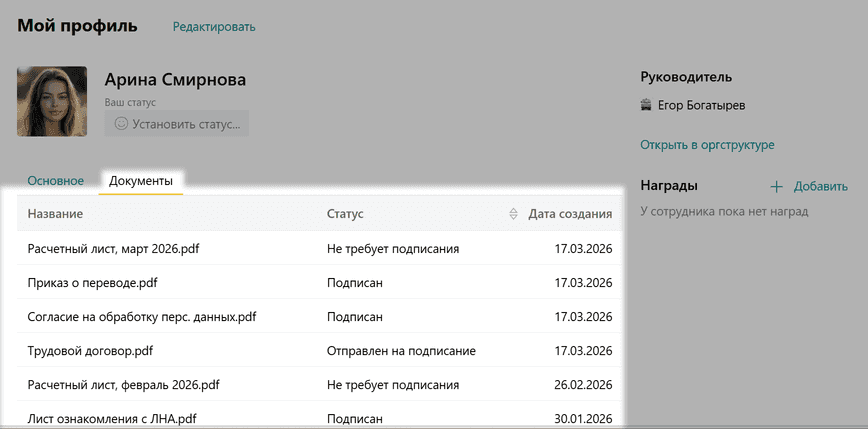Select the Документы tab

click(140, 181)
